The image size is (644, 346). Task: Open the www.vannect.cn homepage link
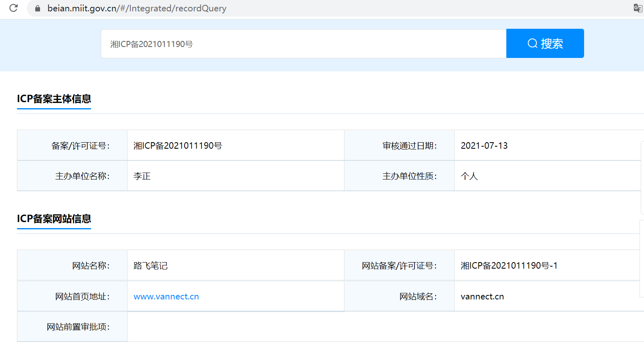click(166, 297)
